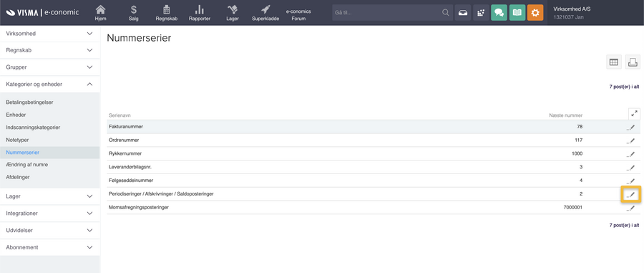The width and height of the screenshot is (644, 273).
Task: Sort by Næste nummer column header
Action: pyautogui.click(x=565, y=115)
